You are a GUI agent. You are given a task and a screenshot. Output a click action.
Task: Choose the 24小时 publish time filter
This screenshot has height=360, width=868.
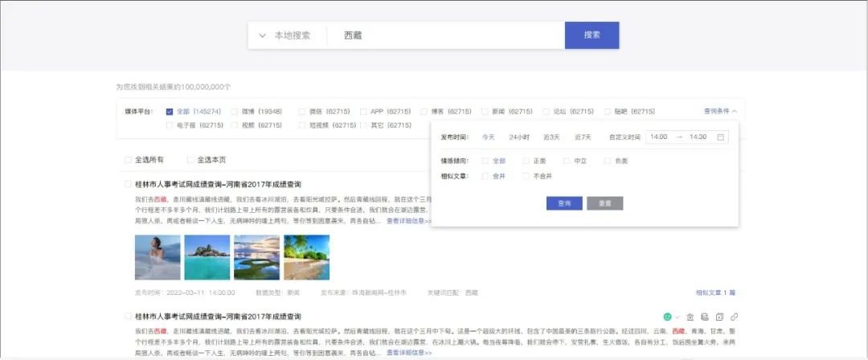click(x=519, y=137)
